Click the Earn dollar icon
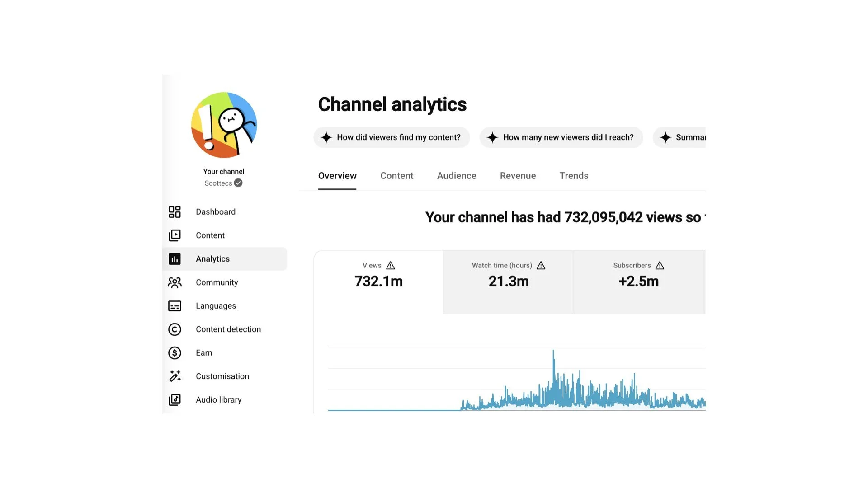868x488 pixels. pyautogui.click(x=175, y=353)
